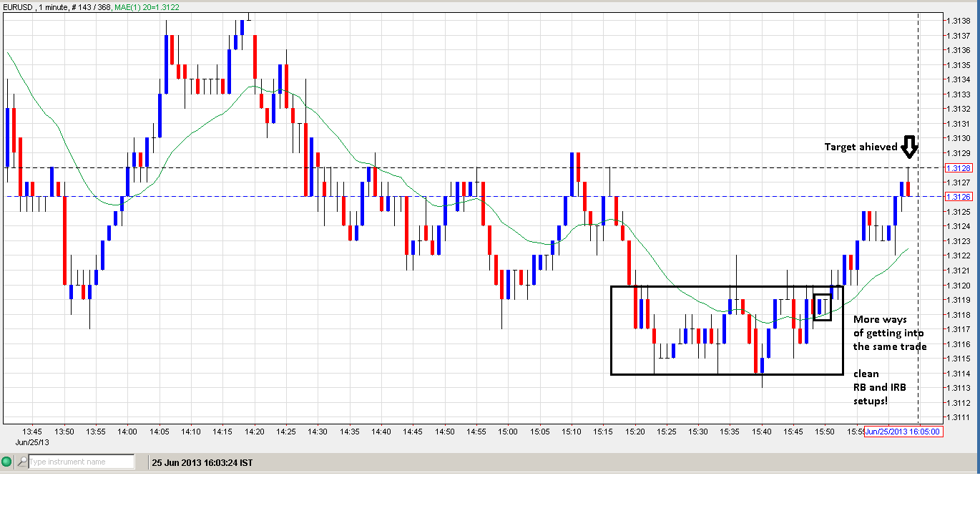Click the 14:00 time axis label

point(127,432)
